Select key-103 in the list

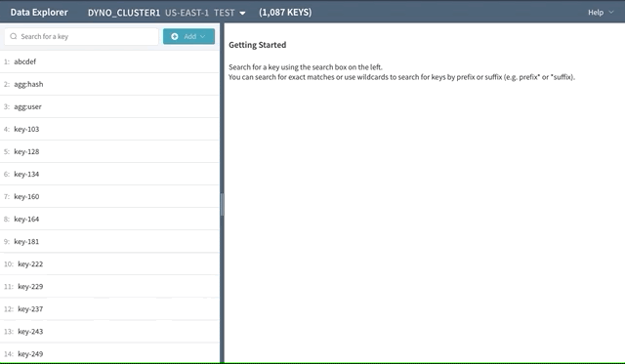pos(109,129)
